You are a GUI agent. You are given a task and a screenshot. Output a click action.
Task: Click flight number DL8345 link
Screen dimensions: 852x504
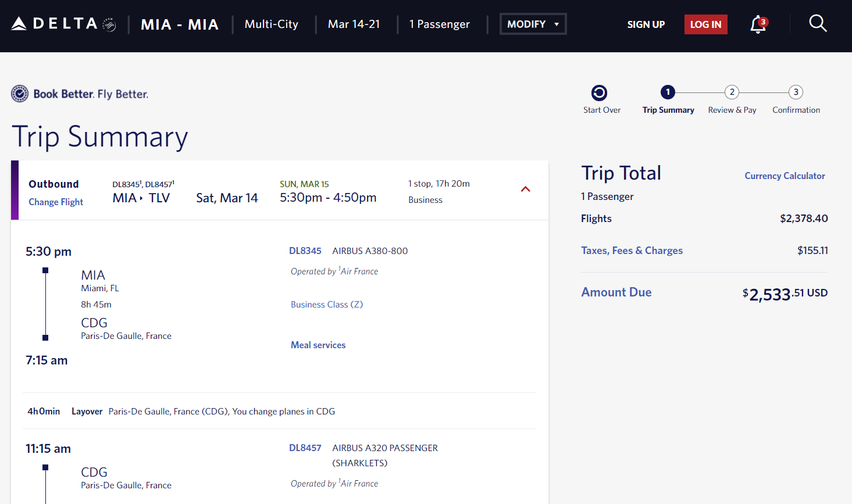[305, 251]
